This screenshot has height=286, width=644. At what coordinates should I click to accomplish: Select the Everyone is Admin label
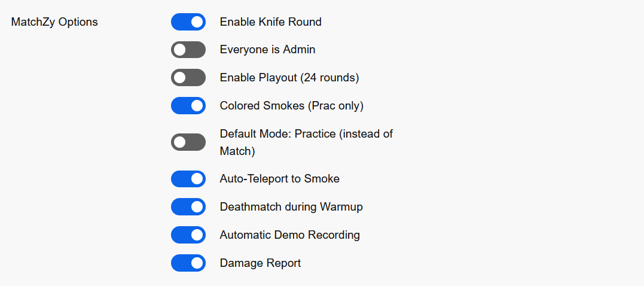pos(267,50)
